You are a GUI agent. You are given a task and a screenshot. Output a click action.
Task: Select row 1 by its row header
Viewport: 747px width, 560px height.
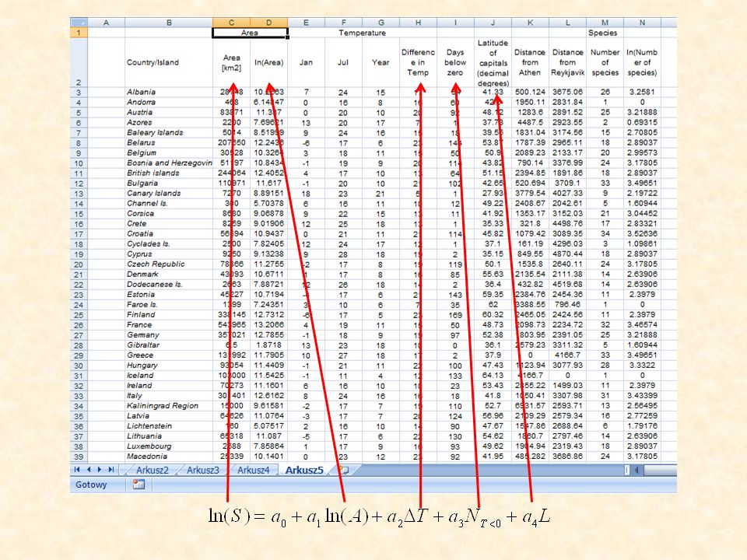pos(79,33)
